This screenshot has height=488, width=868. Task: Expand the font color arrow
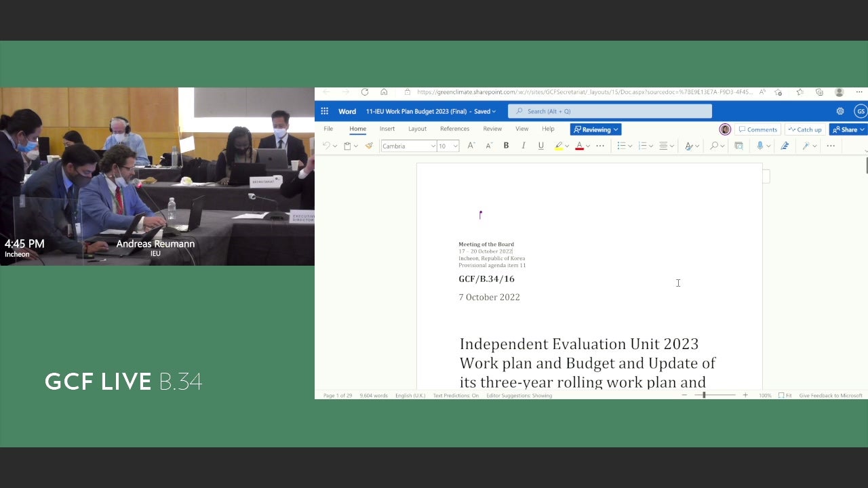pyautogui.click(x=588, y=146)
